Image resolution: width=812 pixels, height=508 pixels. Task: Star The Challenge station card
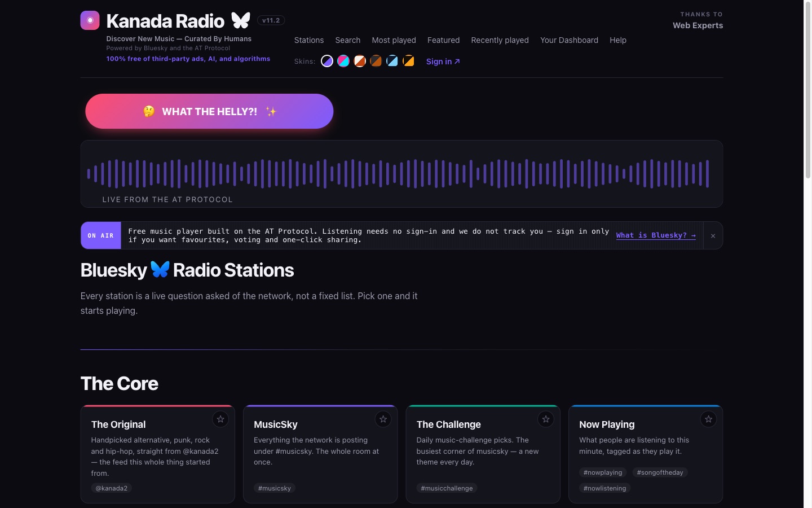coord(546,419)
